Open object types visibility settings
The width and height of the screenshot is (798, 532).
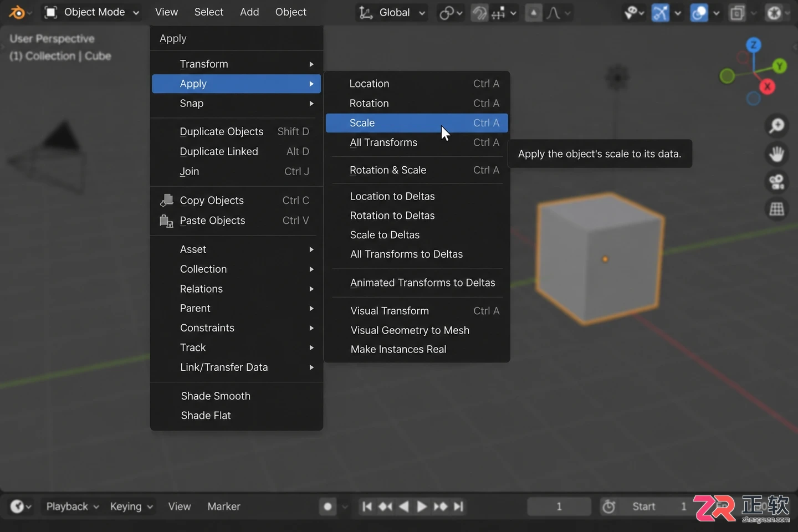(x=634, y=12)
